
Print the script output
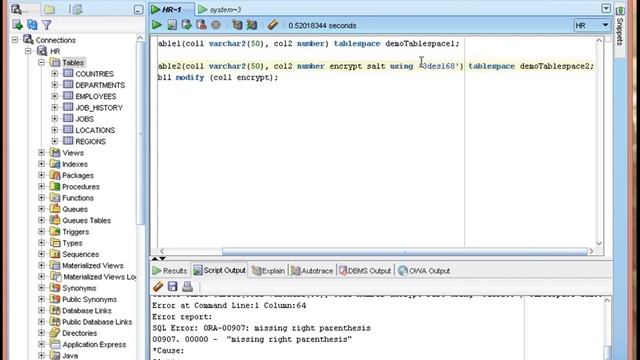click(187, 286)
